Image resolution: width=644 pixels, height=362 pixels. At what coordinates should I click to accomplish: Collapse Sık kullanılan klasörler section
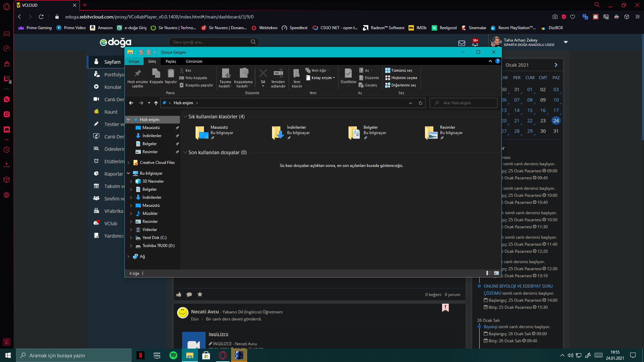185,117
